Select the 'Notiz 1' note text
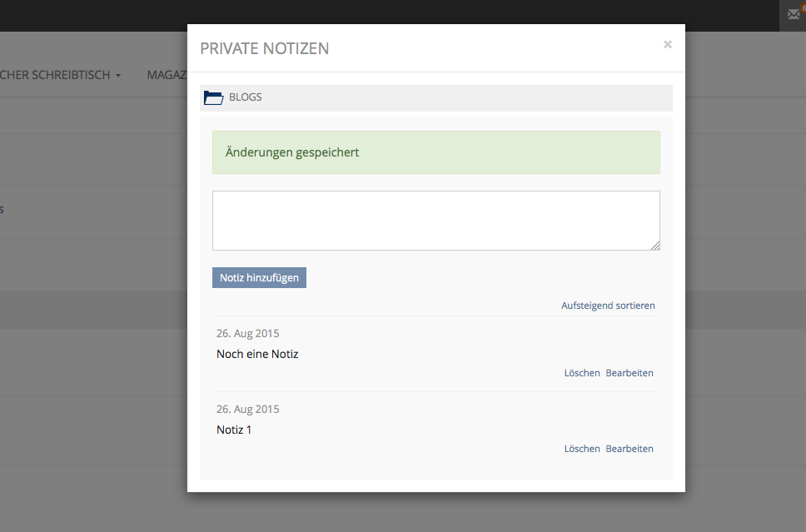 coord(234,430)
